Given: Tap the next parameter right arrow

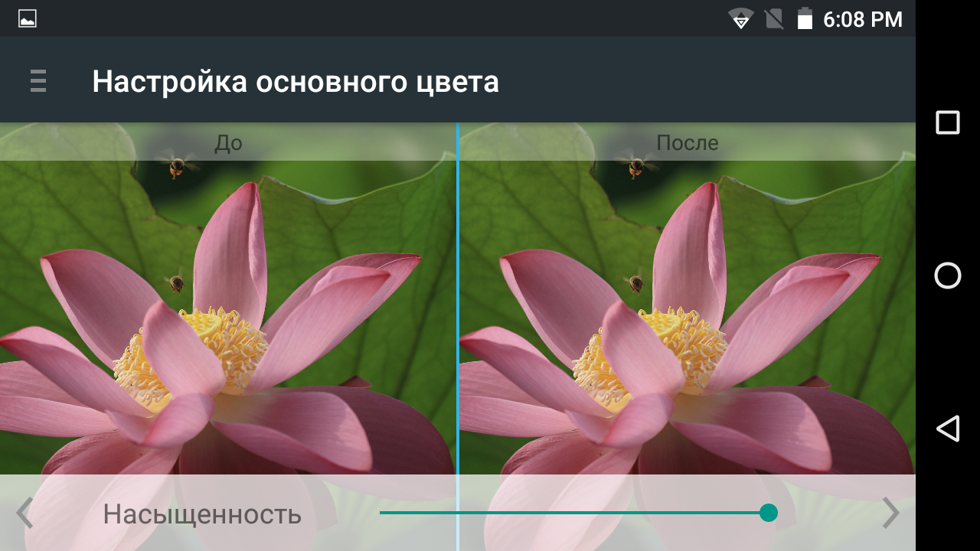Looking at the screenshot, I should click(x=890, y=514).
